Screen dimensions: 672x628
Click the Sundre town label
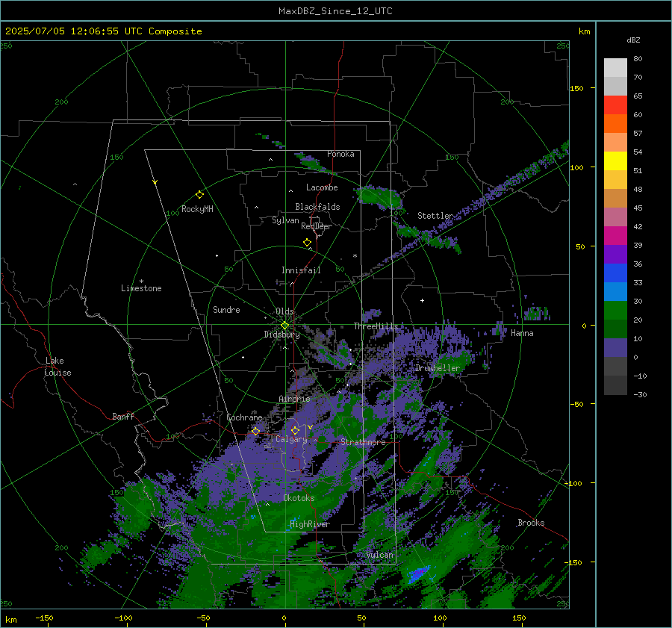pos(226,309)
